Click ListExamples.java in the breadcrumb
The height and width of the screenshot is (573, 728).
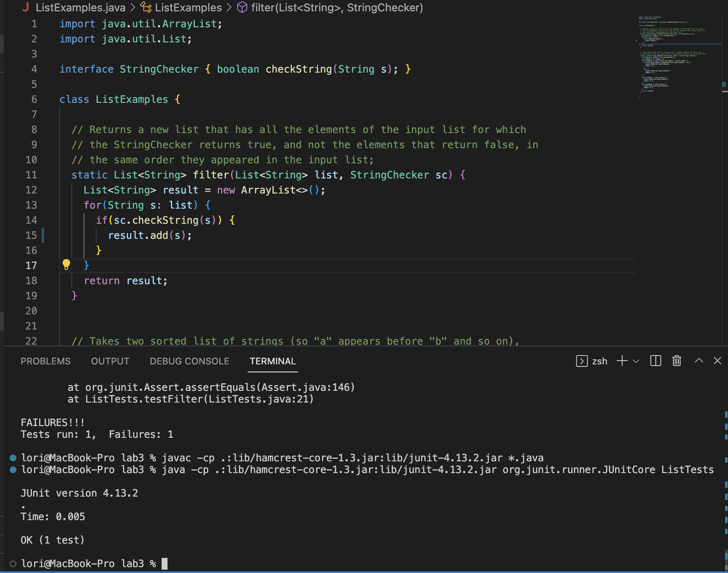tap(80, 8)
